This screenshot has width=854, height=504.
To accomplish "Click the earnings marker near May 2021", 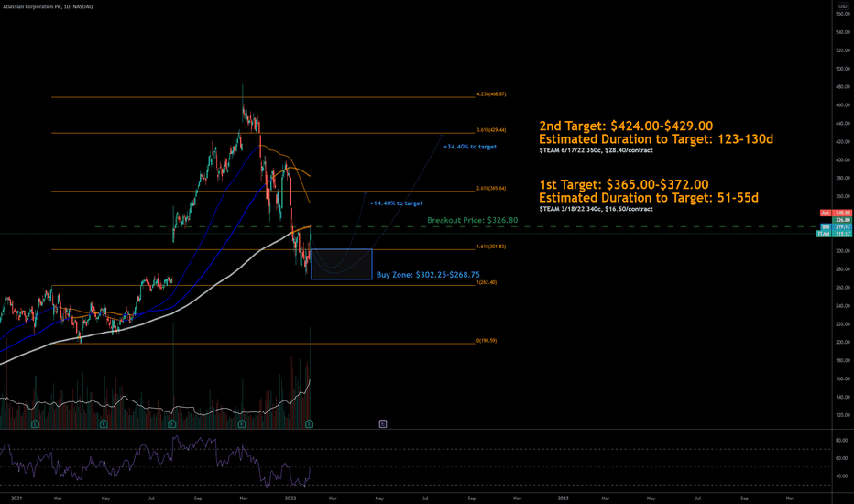I will (x=104, y=423).
